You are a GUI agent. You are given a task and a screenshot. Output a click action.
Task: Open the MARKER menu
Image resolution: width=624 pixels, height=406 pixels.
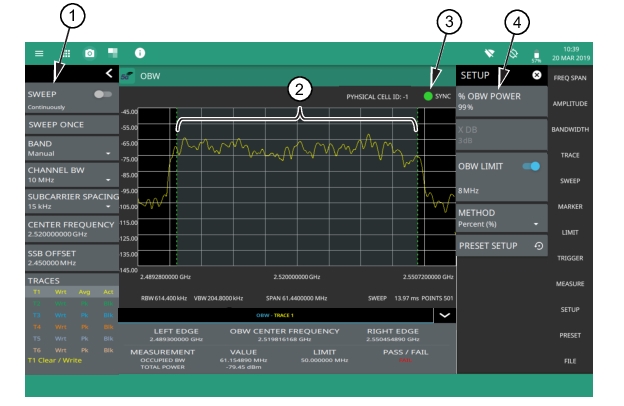pos(570,206)
